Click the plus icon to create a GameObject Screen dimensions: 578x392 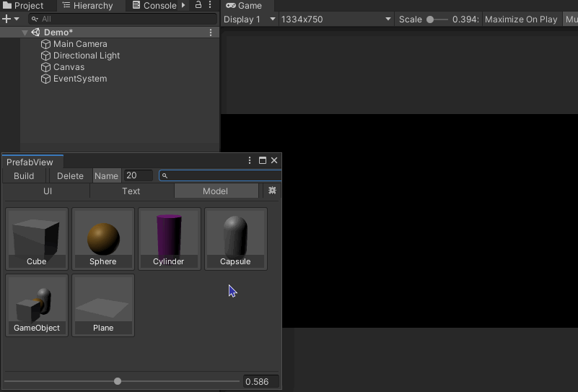(x=6, y=19)
